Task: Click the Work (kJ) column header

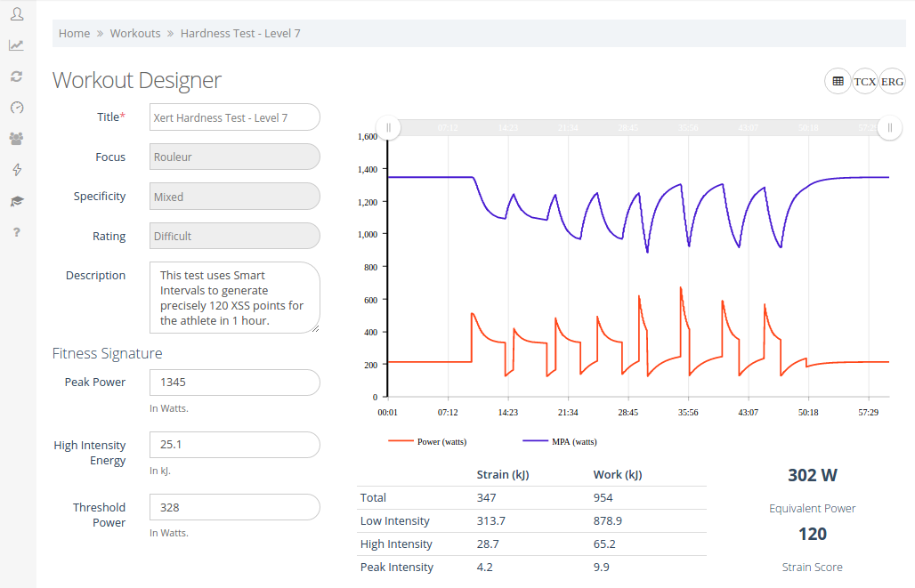Action: 618,475
